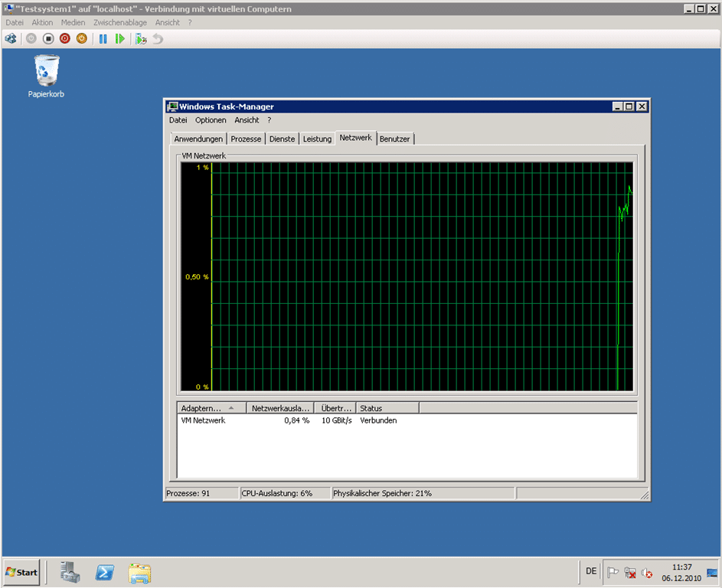Switch to the Leistung tab

coord(317,139)
